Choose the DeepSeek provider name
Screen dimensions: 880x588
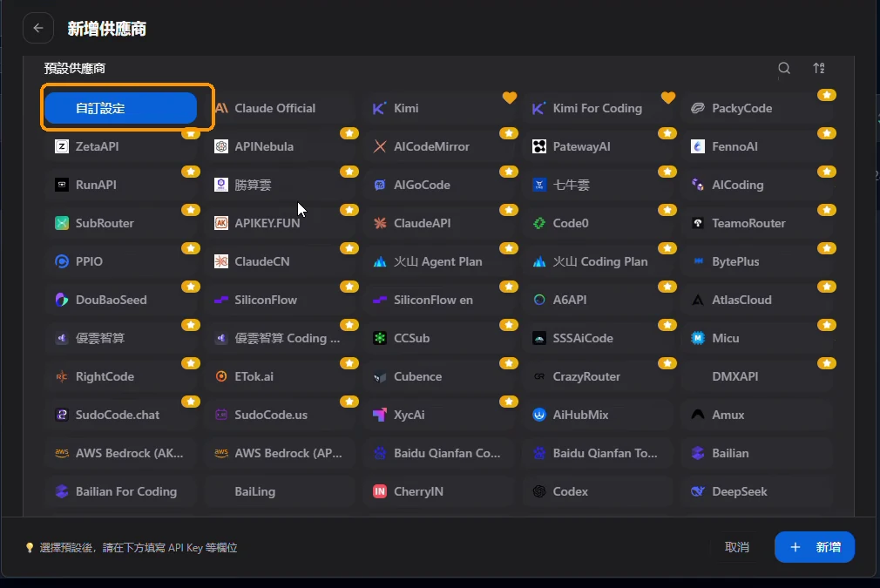click(739, 491)
